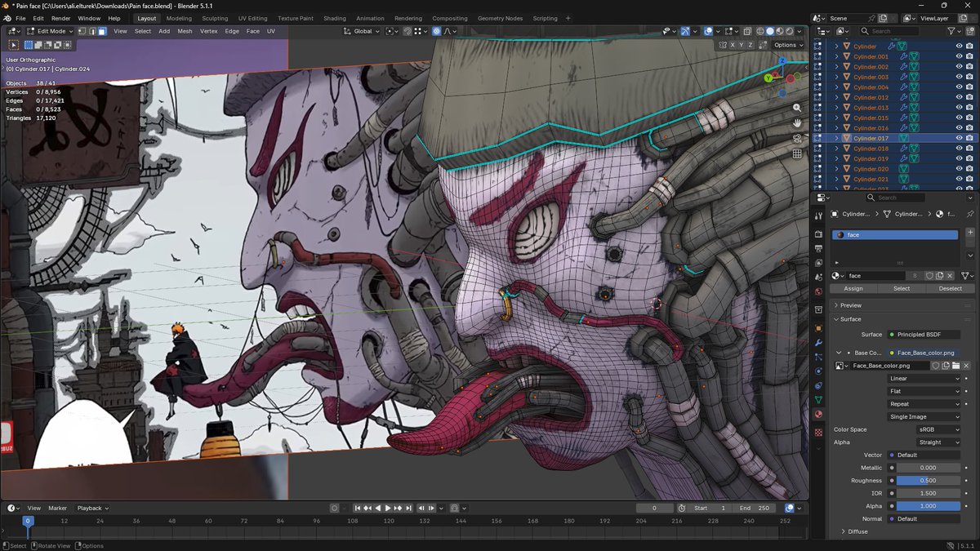Screen dimensions: 980x551
Task: Open the Linear interpolation dropdown
Action: (x=924, y=378)
